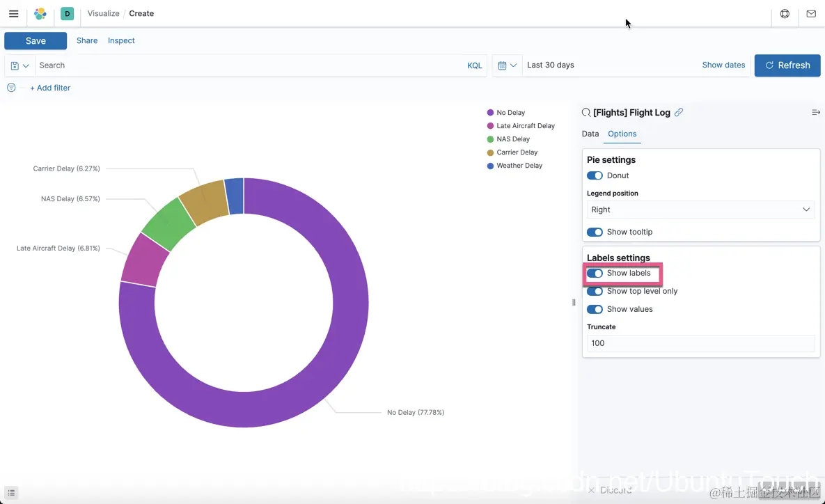Image resolution: width=825 pixels, height=504 pixels.
Task: Select the Weather Delay legend dot
Action: 490,166
